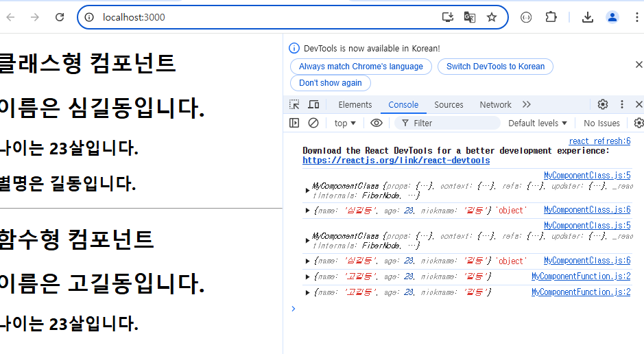Open the Chrome profile avatar
The height and width of the screenshot is (354, 644).
612,17
